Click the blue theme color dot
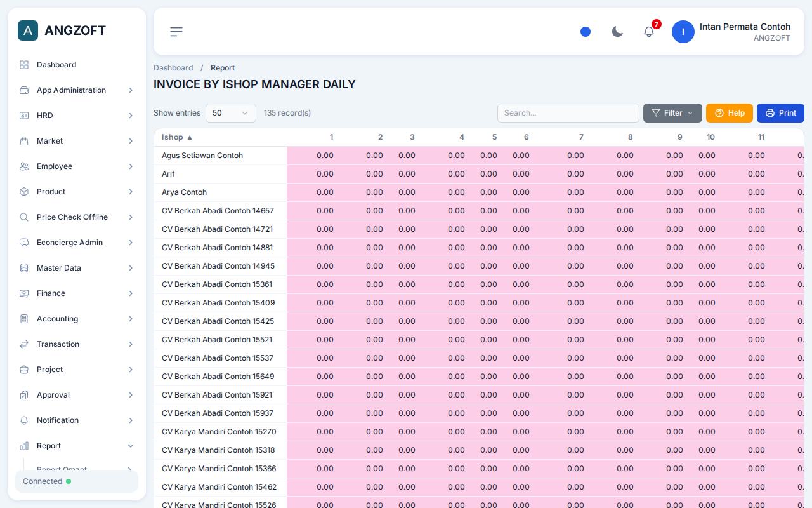812x508 pixels. coord(586,32)
